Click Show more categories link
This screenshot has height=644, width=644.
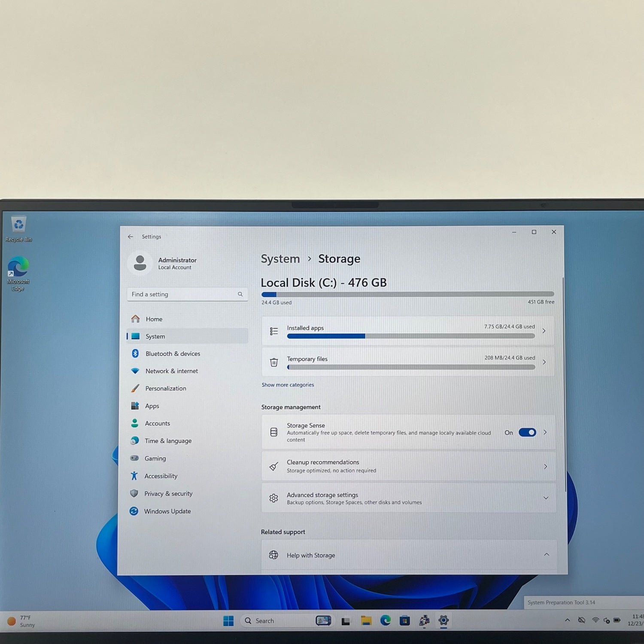pyautogui.click(x=288, y=385)
